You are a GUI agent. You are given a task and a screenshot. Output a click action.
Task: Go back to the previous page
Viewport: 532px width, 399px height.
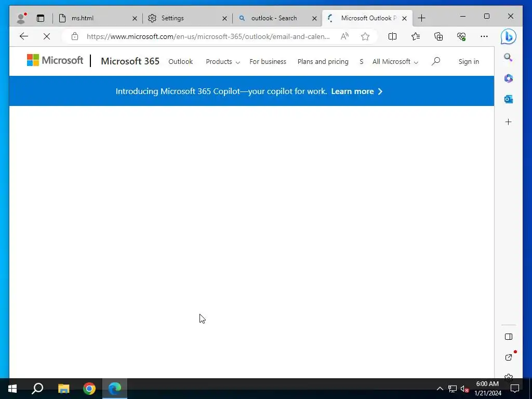[24, 36]
